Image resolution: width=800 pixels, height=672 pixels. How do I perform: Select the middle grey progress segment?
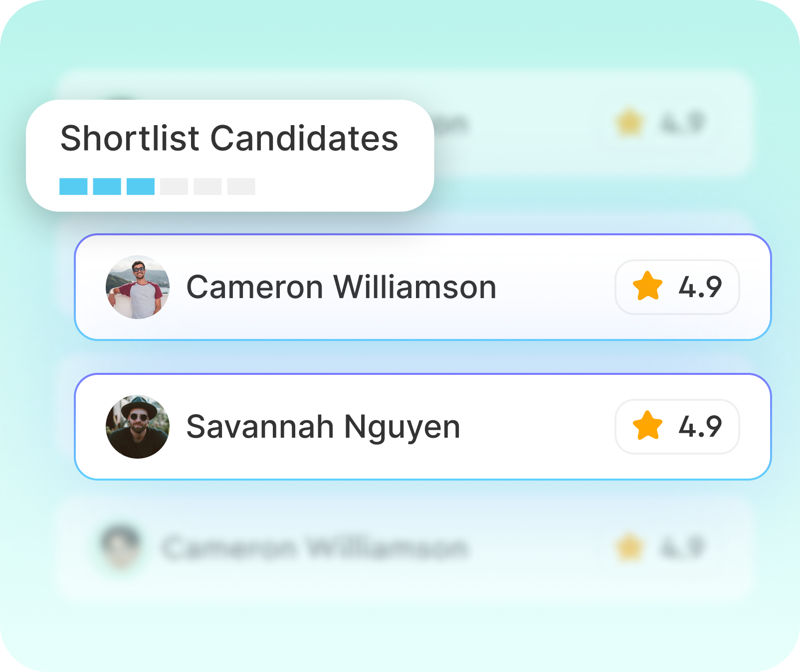pos(207,186)
